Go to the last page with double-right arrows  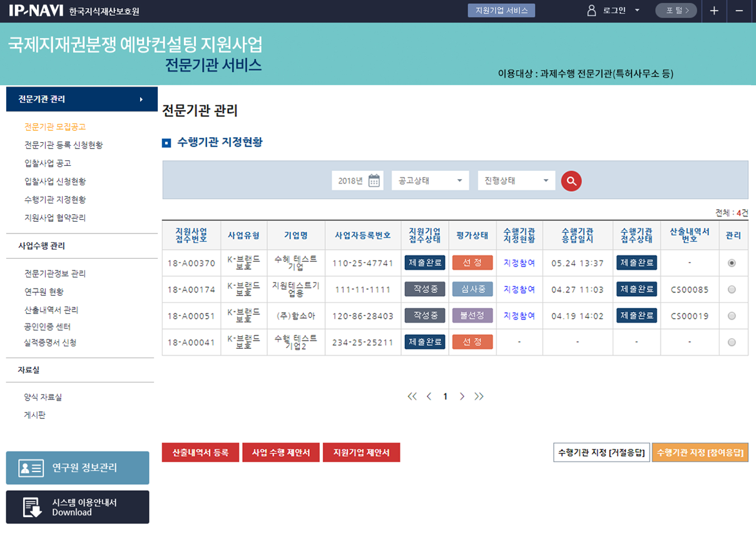[x=479, y=396]
